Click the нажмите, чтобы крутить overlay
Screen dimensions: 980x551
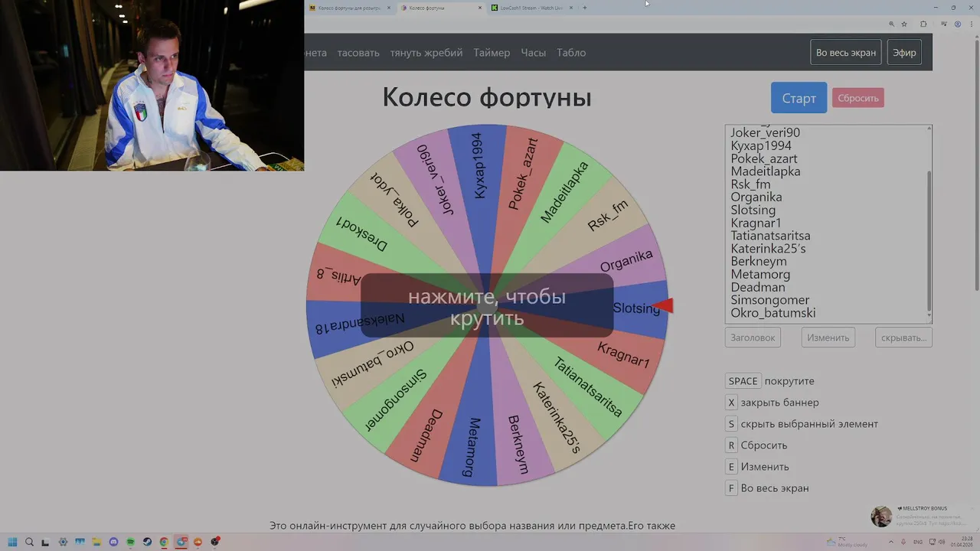click(487, 305)
